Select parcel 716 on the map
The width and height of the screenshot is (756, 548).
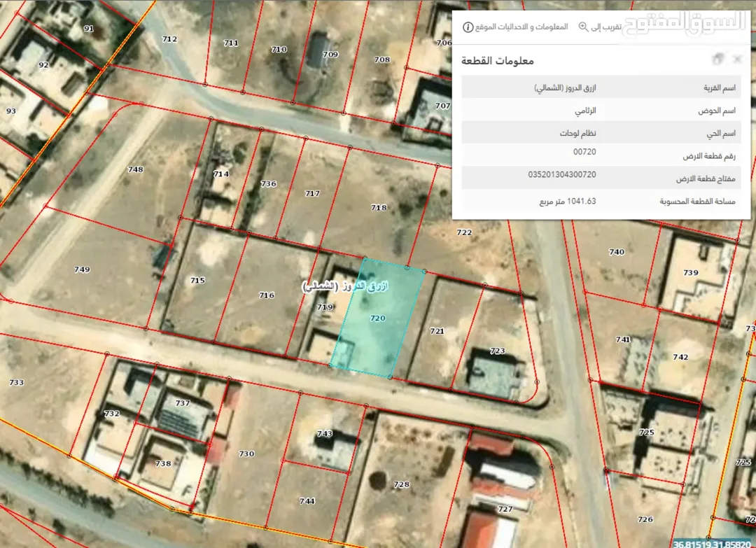267,295
